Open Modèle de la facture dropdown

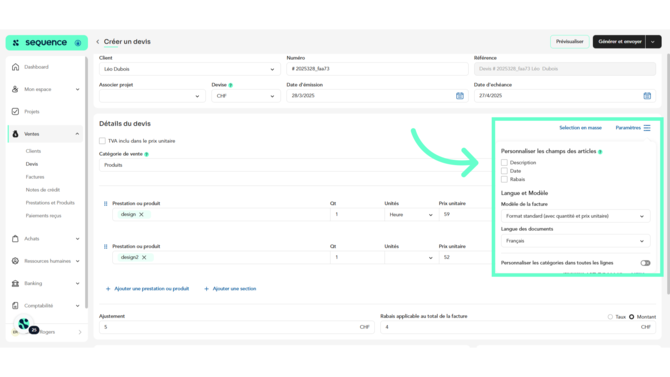pos(575,216)
